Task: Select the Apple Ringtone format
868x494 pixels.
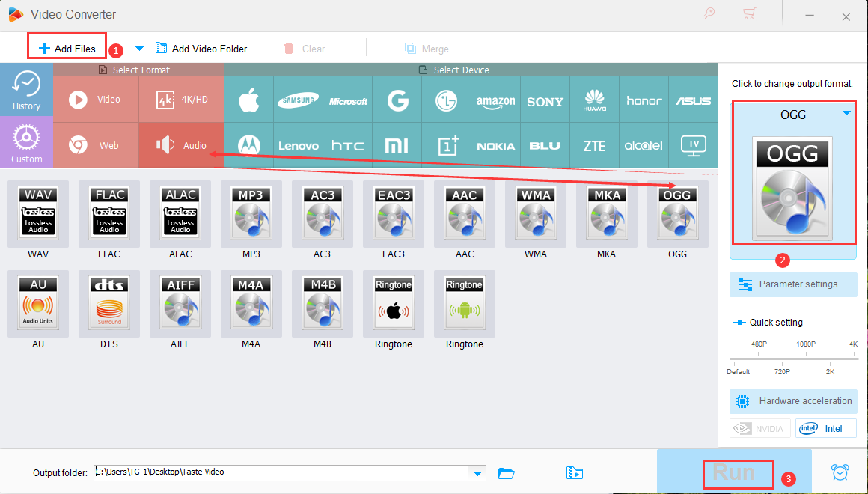Action: click(394, 303)
